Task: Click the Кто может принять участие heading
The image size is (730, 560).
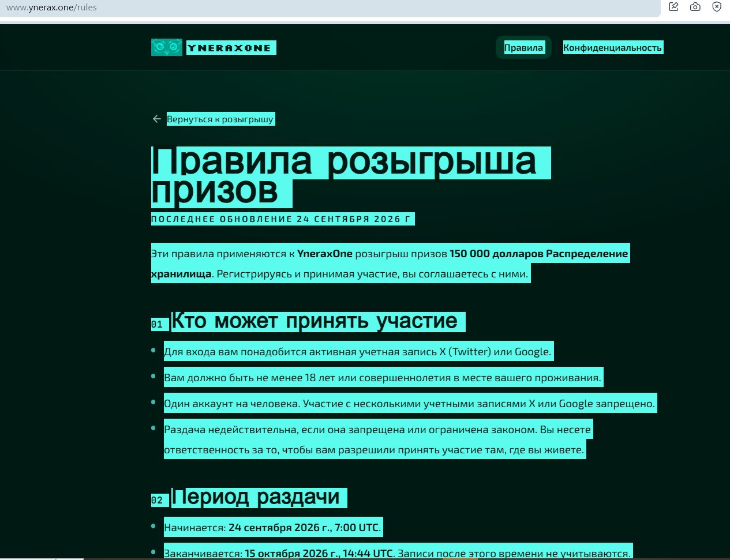Action: point(318,321)
